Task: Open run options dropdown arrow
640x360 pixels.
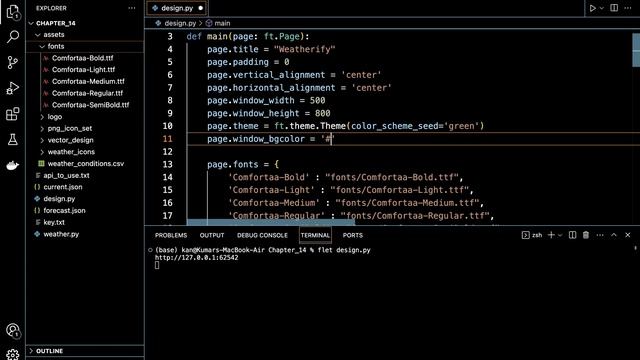Action: tap(602, 8)
